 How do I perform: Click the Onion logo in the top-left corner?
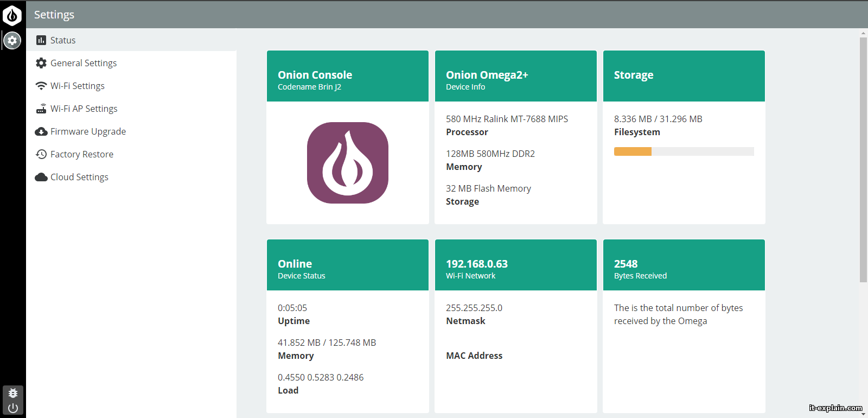tap(12, 15)
